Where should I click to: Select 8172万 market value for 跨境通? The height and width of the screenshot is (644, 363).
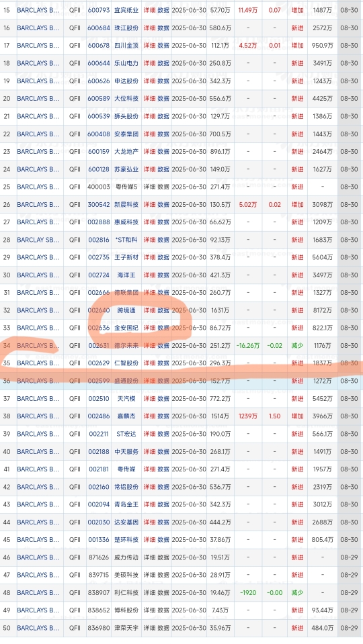tap(322, 310)
